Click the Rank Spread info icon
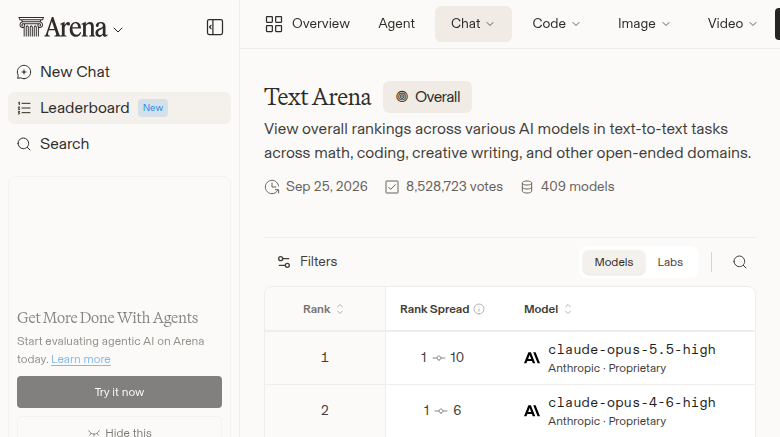The image size is (780, 437). click(x=479, y=309)
